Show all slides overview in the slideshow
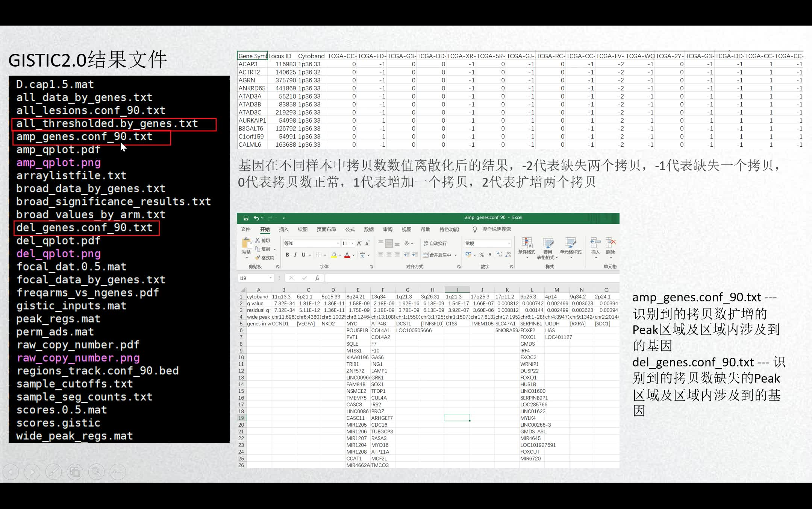 [x=75, y=472]
